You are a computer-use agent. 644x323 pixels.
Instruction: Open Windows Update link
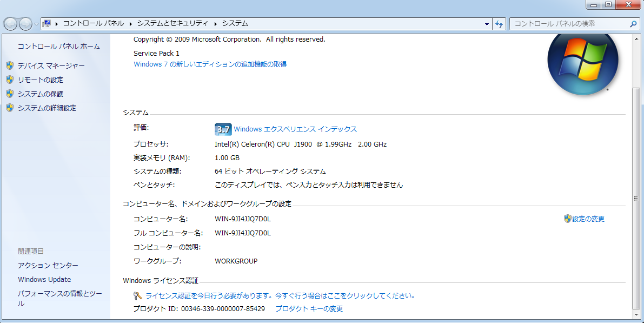44,279
